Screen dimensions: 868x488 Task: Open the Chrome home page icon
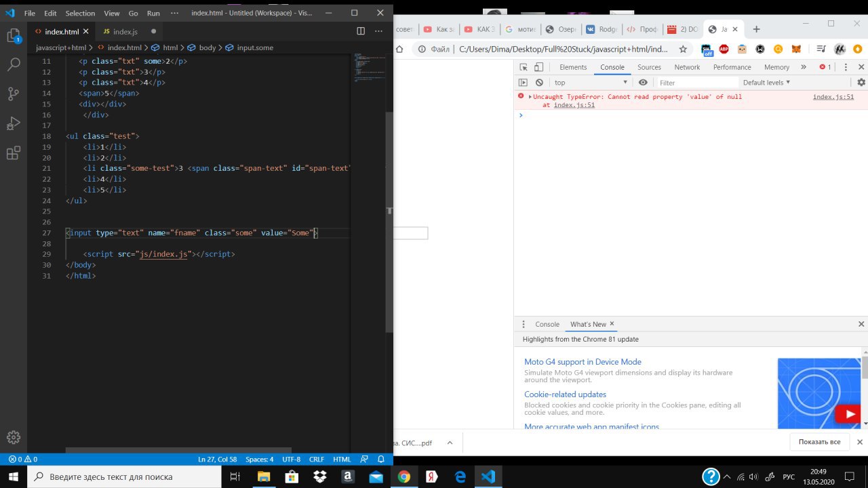(399, 49)
